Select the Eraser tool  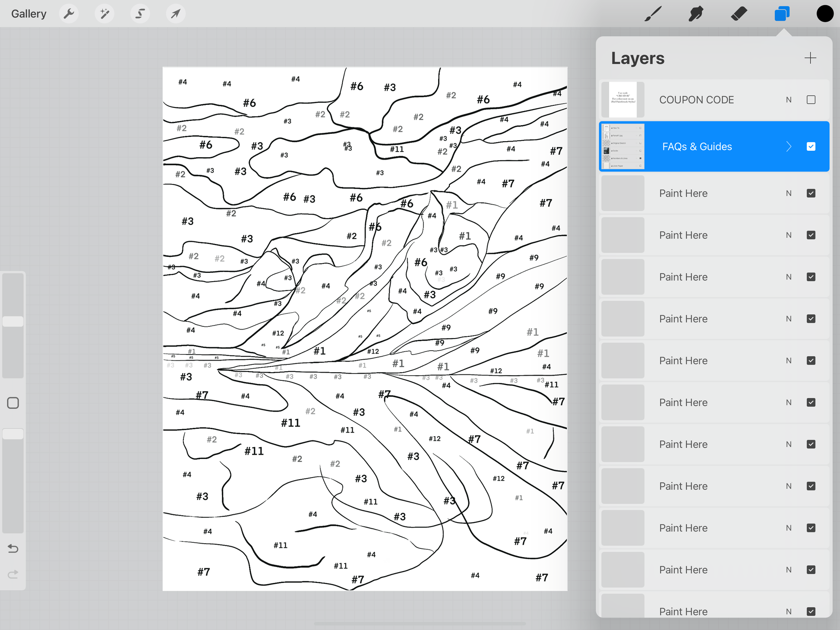739,14
